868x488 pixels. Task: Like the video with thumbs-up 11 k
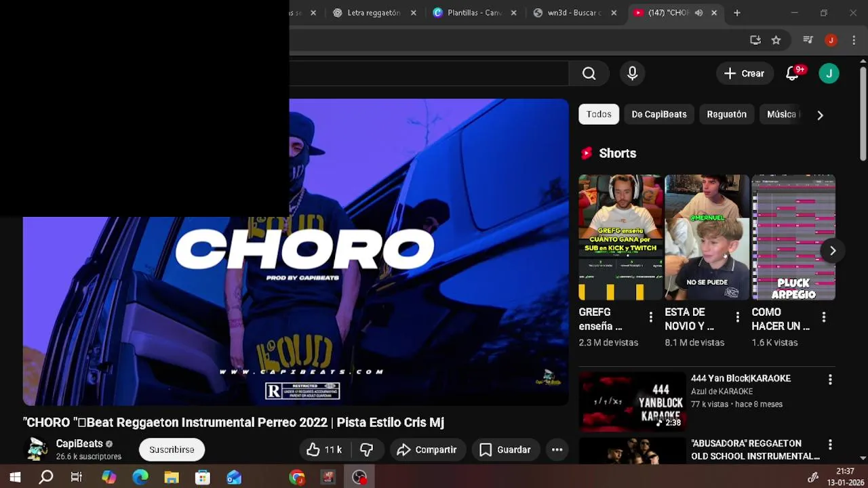click(324, 449)
